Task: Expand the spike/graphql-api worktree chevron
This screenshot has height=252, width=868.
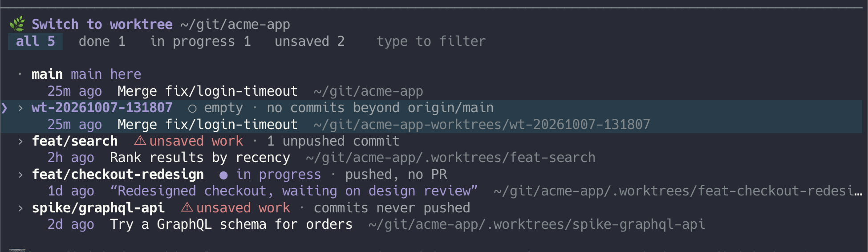Action: coord(20,208)
